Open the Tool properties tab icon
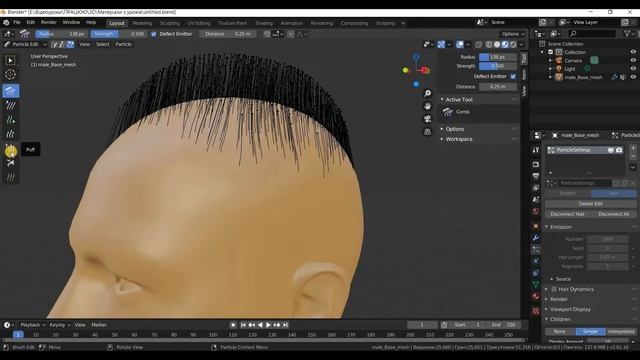 click(536, 150)
